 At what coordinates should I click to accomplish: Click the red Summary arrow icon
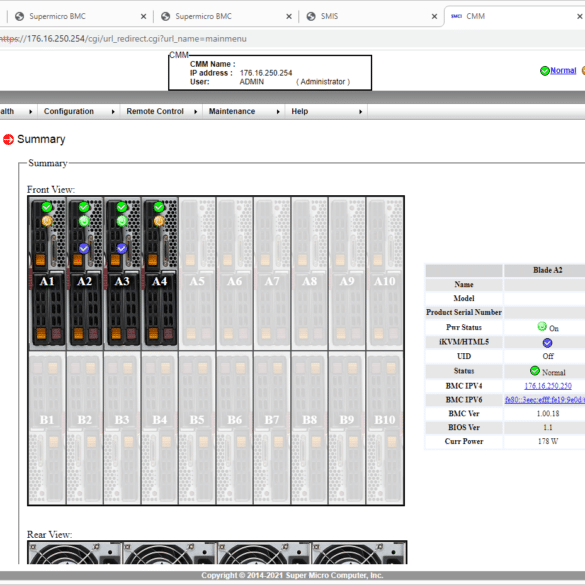coord(8,139)
